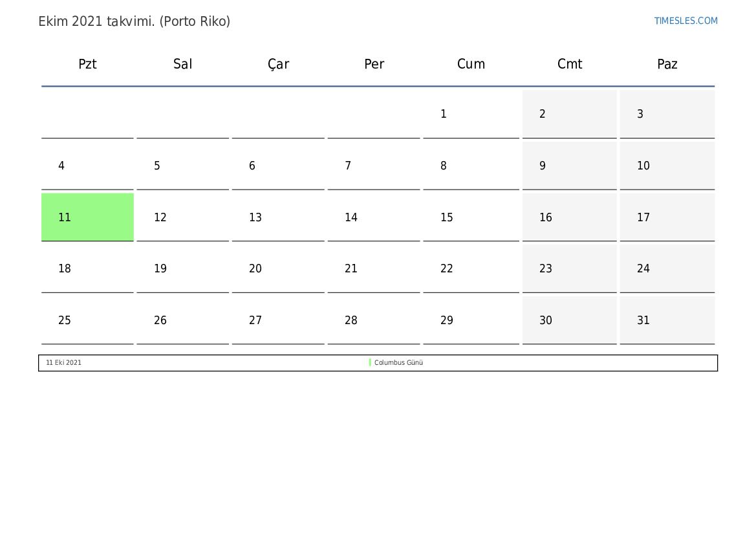Pick date 7 under Per
This screenshot has width=756, height=535.
coord(374,166)
